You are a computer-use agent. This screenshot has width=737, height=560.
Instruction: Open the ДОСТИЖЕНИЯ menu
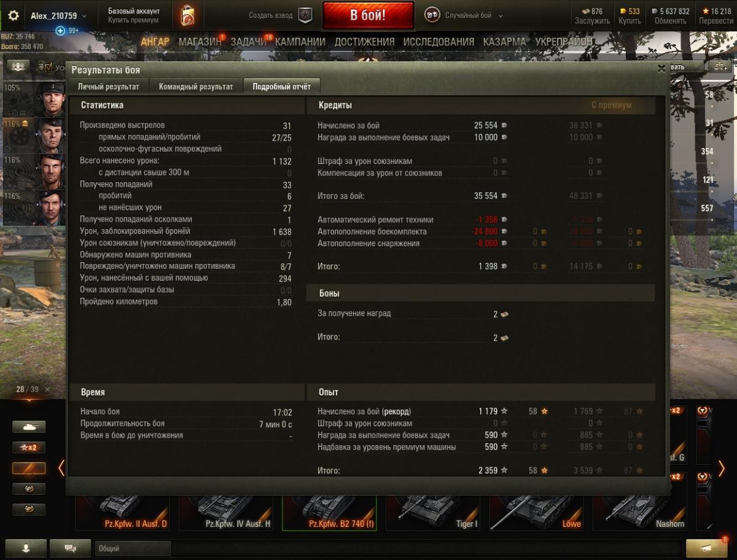(x=364, y=42)
